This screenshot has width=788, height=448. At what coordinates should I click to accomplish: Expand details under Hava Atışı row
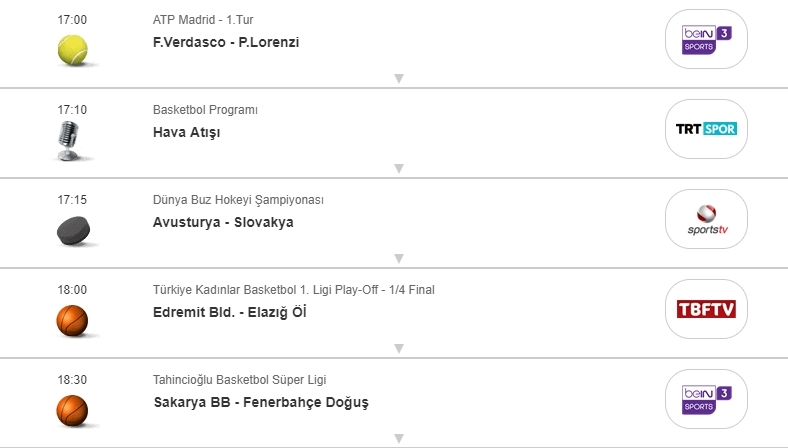pyautogui.click(x=398, y=168)
